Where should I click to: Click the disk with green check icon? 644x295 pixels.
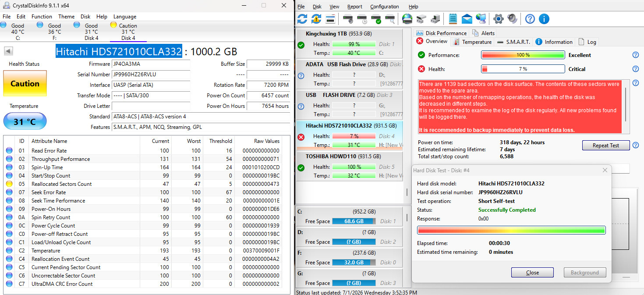coord(376,19)
